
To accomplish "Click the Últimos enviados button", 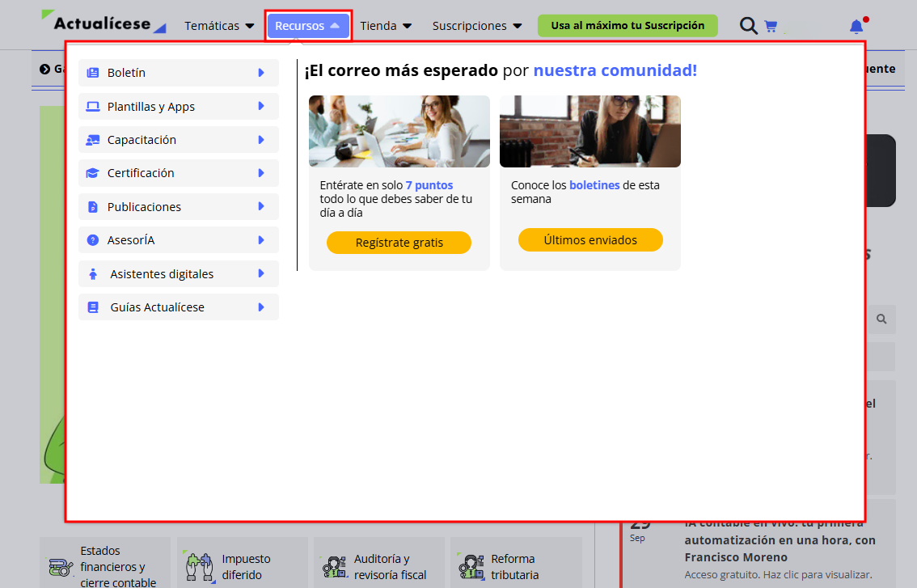I will click(590, 240).
